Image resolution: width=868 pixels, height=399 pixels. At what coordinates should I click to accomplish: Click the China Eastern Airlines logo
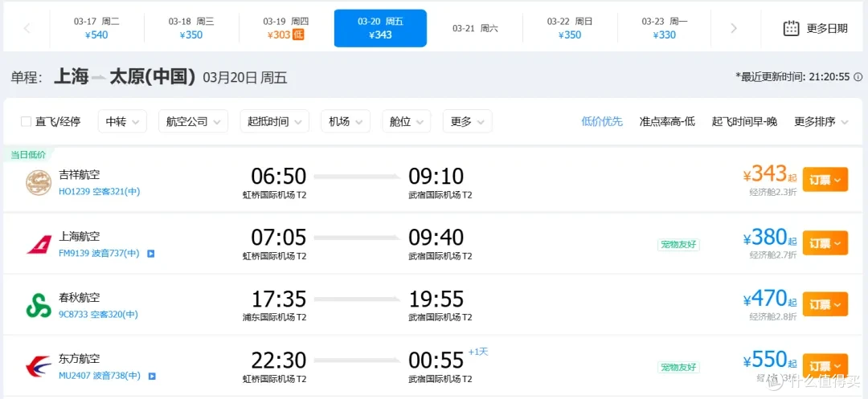[x=39, y=368]
